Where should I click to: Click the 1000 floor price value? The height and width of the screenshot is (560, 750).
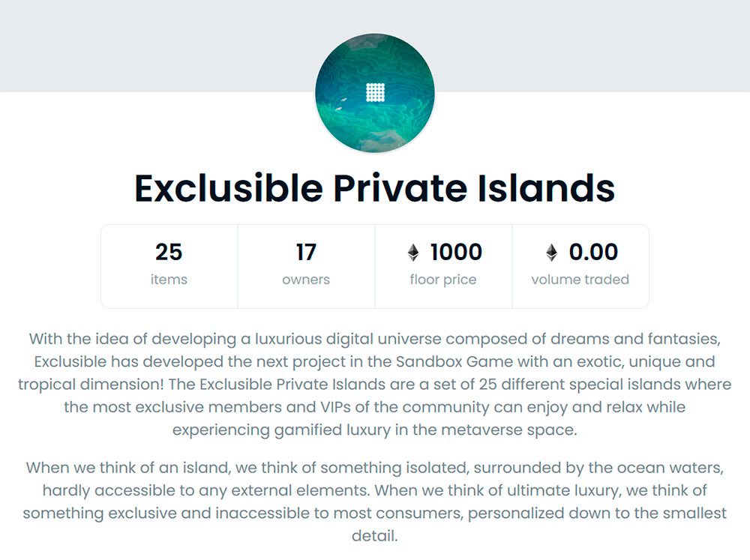coord(456,252)
